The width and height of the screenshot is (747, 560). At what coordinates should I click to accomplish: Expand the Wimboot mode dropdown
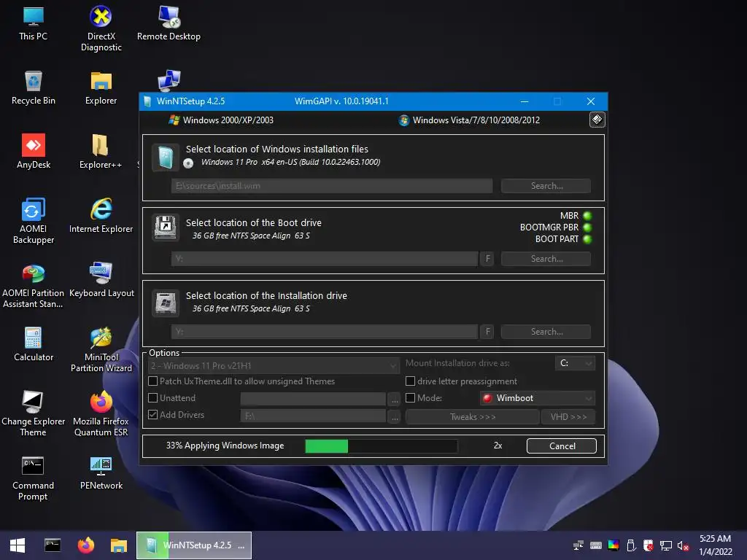point(538,398)
